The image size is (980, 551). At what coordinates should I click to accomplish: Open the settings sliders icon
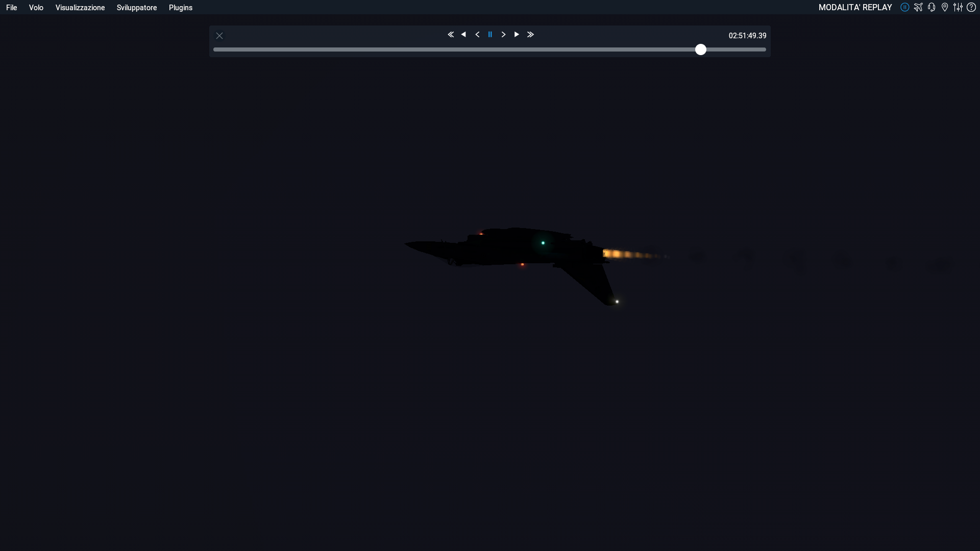[x=958, y=7]
